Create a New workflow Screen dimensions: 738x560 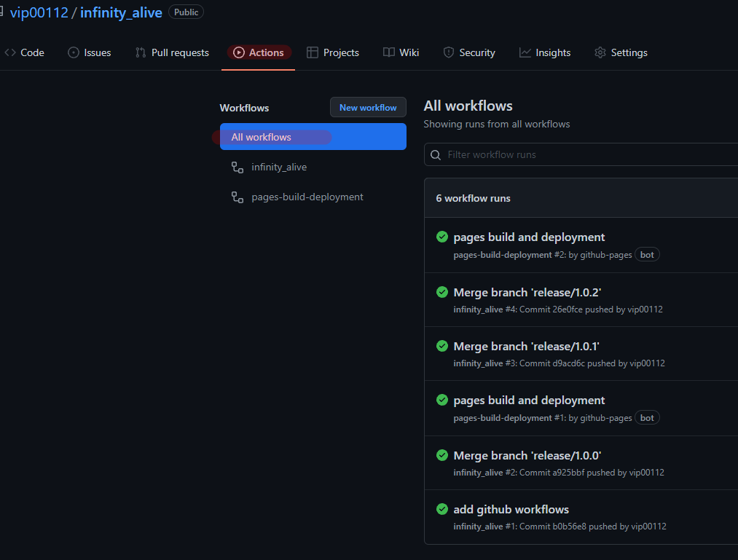[368, 107]
